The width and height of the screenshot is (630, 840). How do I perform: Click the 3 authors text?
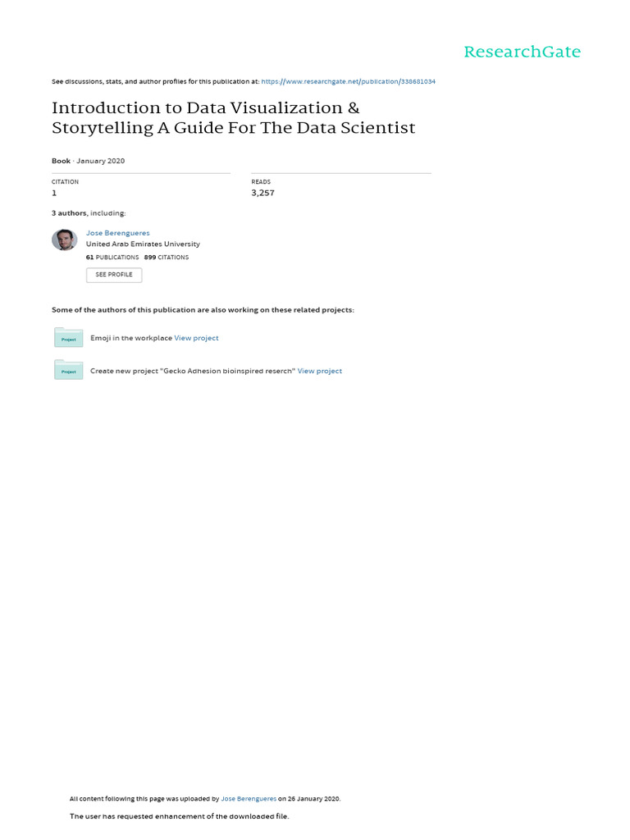click(x=89, y=213)
